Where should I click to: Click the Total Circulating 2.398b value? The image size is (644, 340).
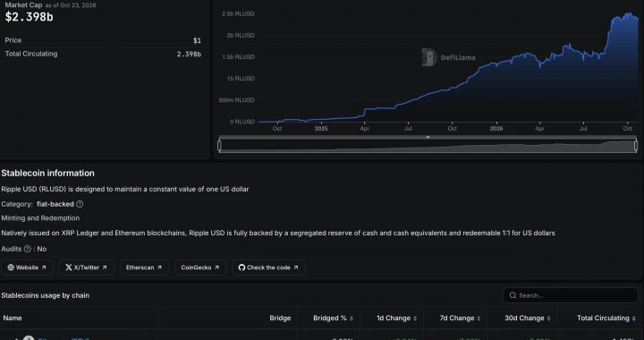[189, 55]
